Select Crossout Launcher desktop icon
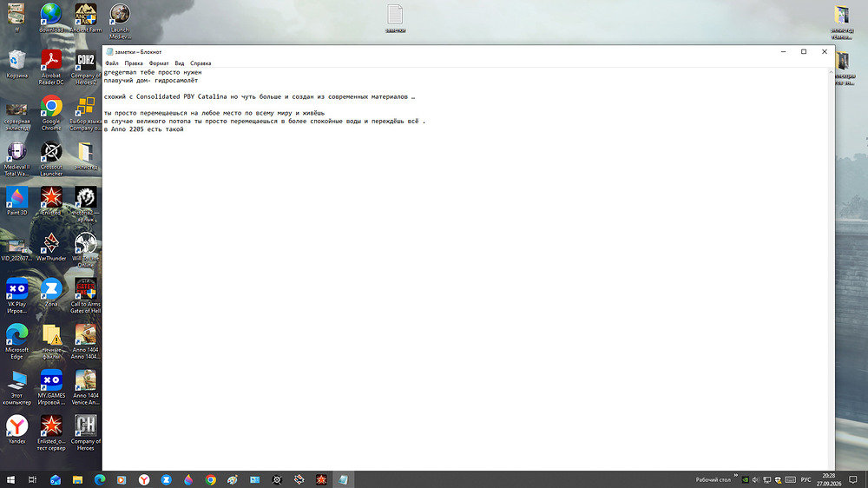Screen dimensions: 868x488 coord(51,159)
